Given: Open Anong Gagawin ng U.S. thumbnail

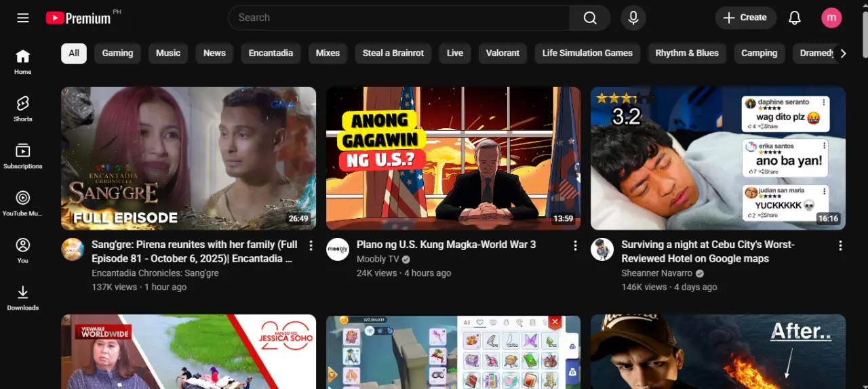Looking at the screenshot, I should (453, 158).
